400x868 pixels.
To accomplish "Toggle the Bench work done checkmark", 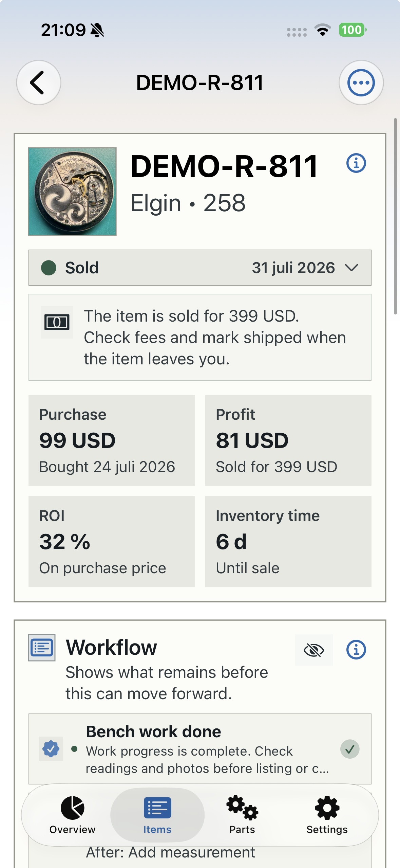I will 350,749.
